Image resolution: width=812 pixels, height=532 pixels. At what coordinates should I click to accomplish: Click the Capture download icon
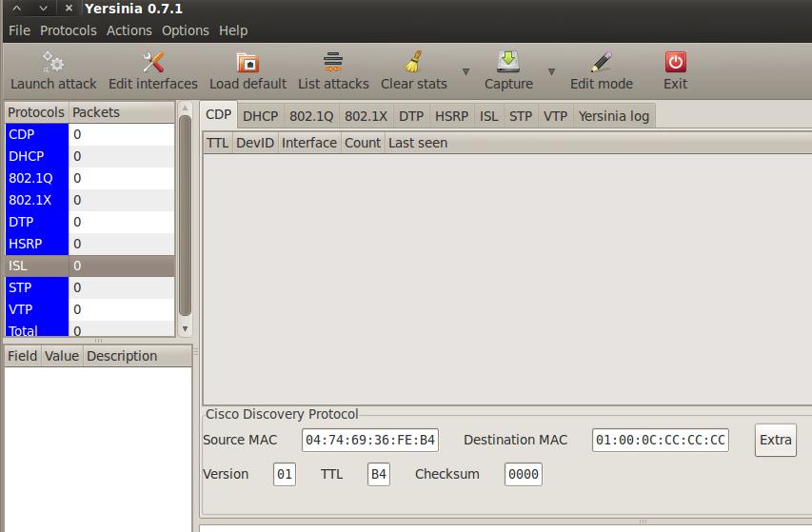click(508, 62)
